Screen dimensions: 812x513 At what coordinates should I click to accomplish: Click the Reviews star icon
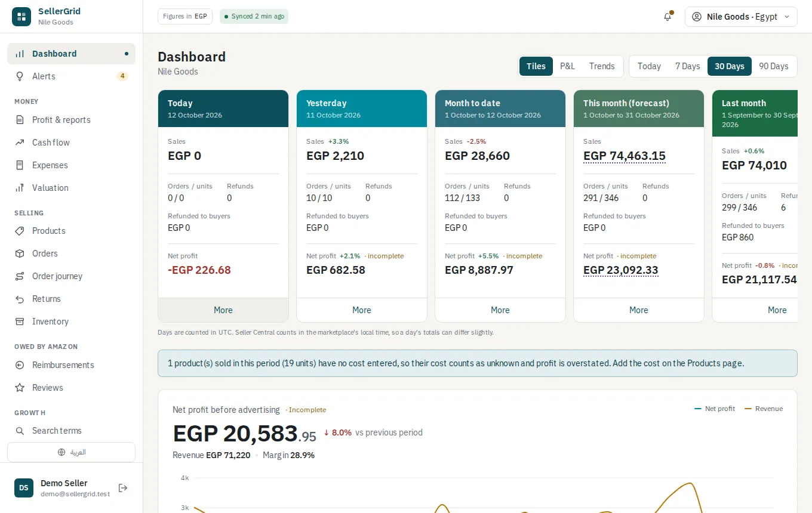(x=20, y=388)
